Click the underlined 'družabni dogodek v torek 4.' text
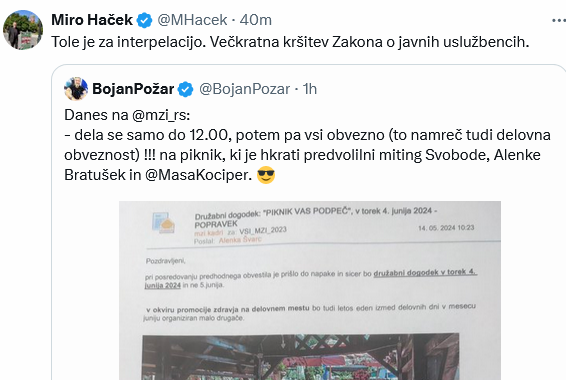The height and width of the screenshot is (380, 566). [425, 272]
